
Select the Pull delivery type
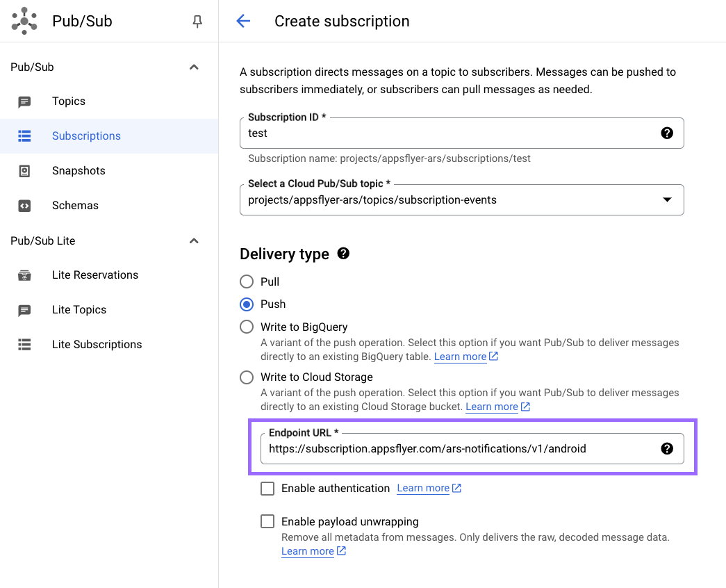point(247,281)
